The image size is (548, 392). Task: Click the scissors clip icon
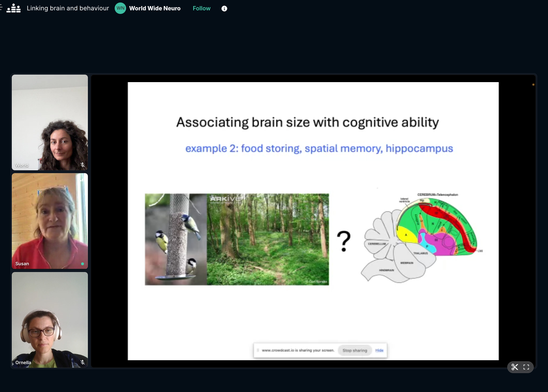[x=515, y=367]
